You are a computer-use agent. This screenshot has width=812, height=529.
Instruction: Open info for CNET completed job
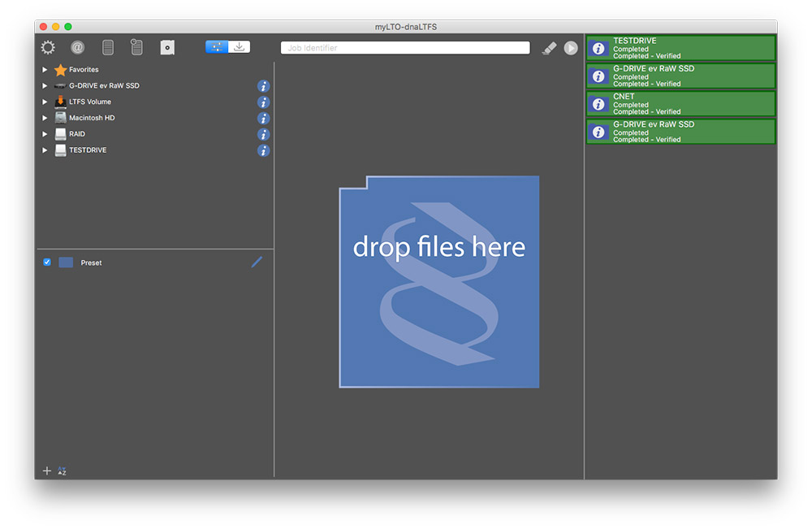[598, 104]
